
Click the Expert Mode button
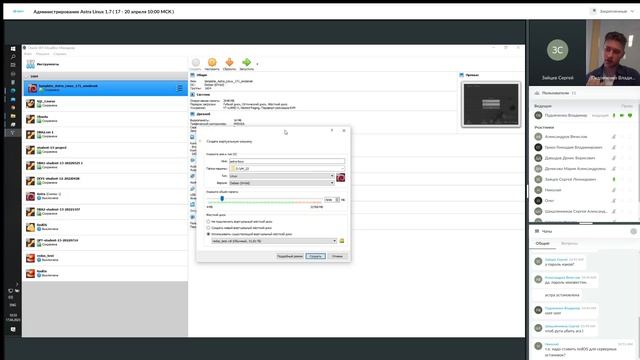tap(290, 256)
